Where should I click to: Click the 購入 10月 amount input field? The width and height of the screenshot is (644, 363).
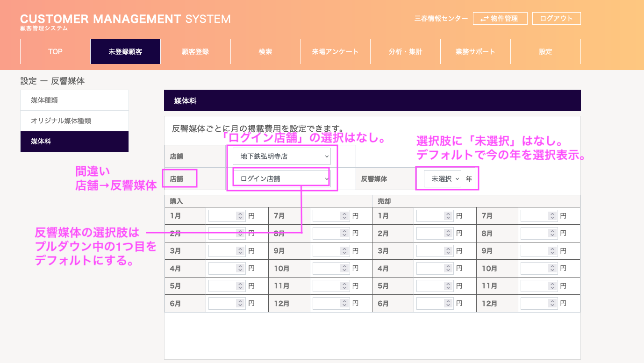point(327,269)
